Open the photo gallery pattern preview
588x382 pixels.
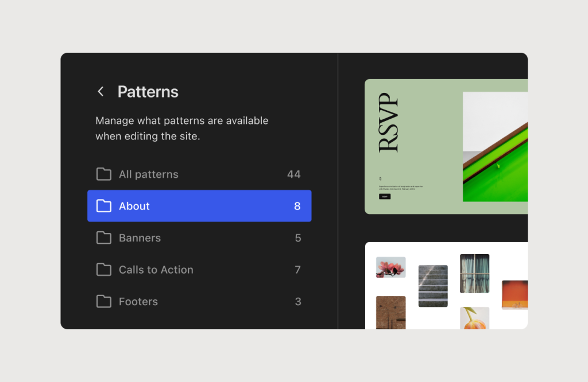(x=454, y=287)
